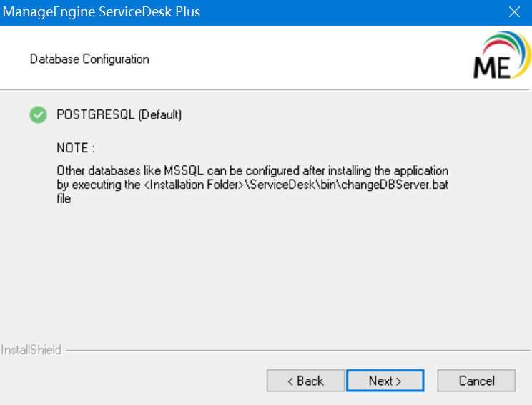Screen dimensions: 532x405
Task: Click the InstallShield label
Action: [x=31, y=350]
